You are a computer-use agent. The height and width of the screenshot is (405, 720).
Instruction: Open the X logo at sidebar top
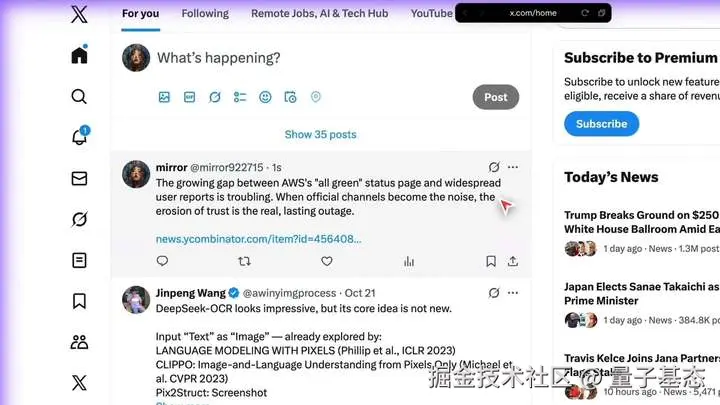[79, 14]
